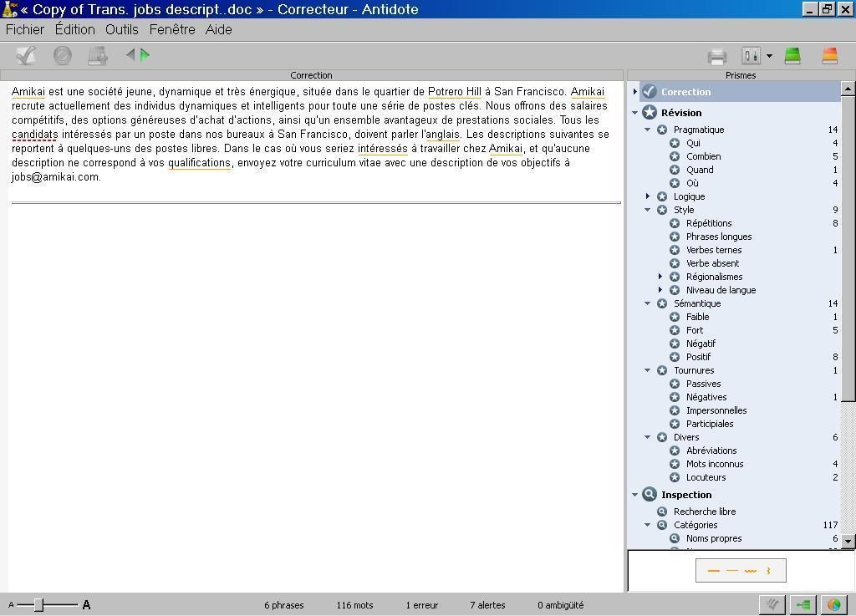Select Verbes ternes filter

(x=714, y=250)
